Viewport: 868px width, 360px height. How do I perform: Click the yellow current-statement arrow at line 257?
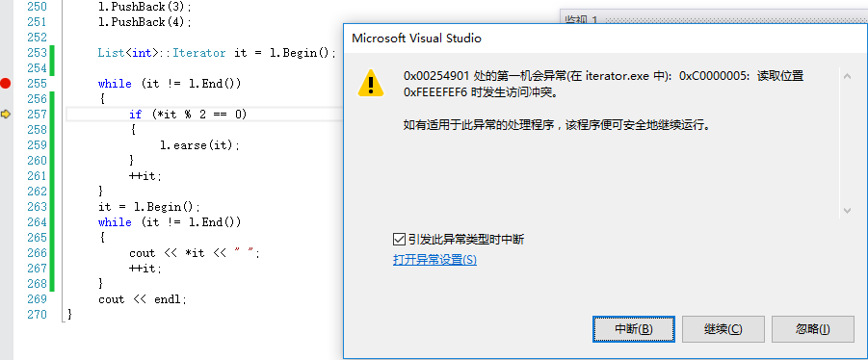pos(6,114)
